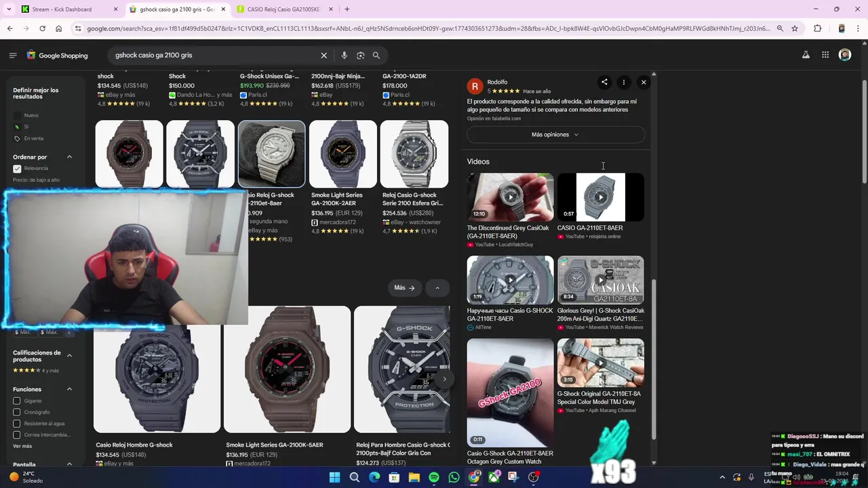Open Reloj Casio G-shock Serie 2100 listing
The height and width of the screenshot is (488, 868).
coord(414,178)
